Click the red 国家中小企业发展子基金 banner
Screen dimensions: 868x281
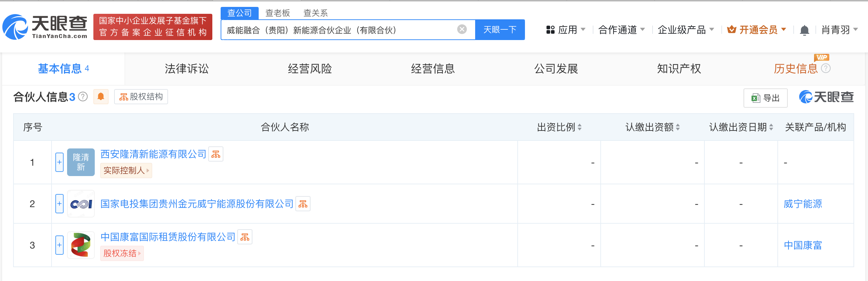click(x=153, y=27)
